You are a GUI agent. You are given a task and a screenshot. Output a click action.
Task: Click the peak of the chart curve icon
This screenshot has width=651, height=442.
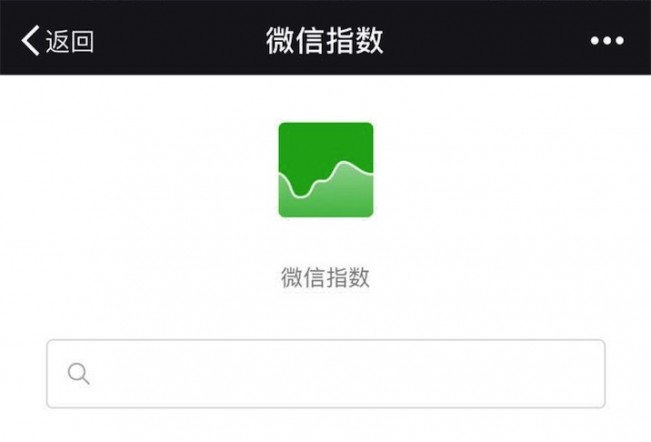pyautogui.click(x=344, y=162)
